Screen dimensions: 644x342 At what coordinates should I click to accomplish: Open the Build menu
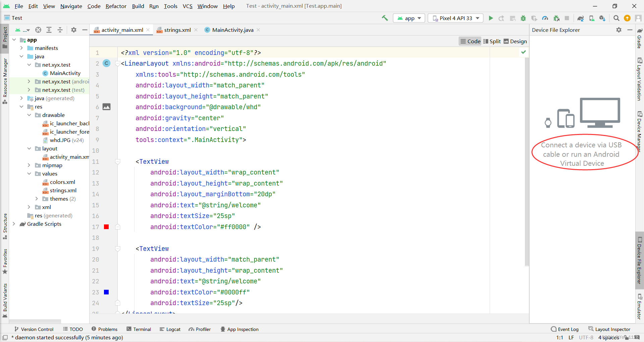138,6
